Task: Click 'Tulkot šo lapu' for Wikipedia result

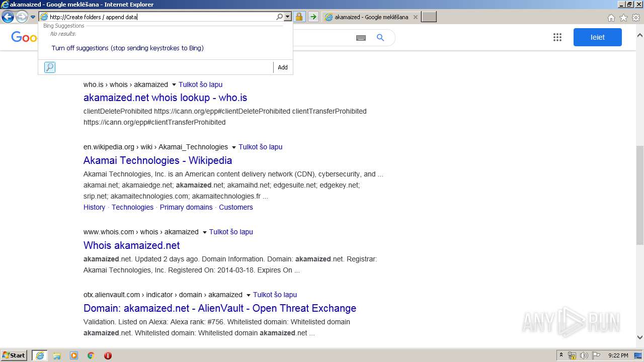Action: pos(260,147)
